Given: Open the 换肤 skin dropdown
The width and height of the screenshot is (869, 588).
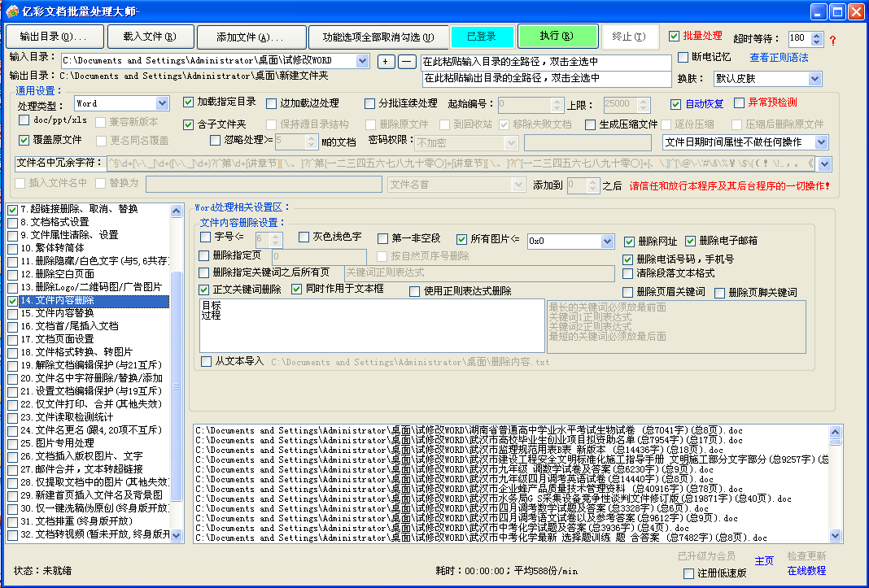Looking at the screenshot, I should tap(814, 79).
